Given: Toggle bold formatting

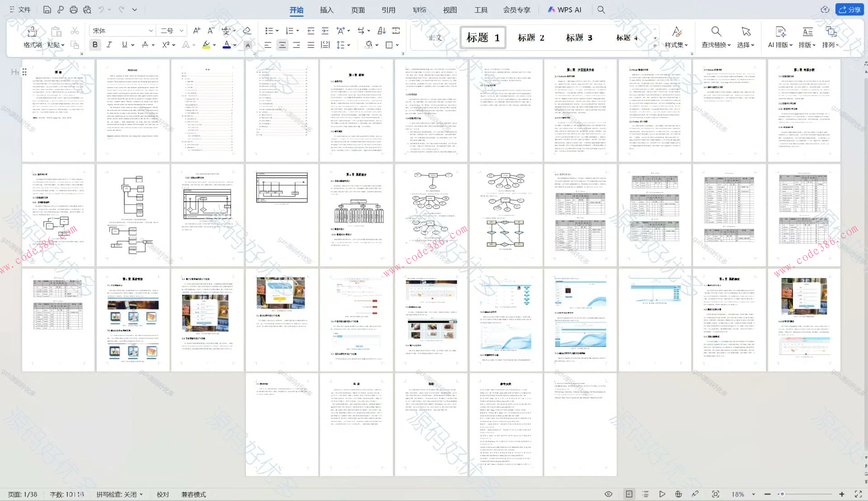Looking at the screenshot, I should coord(95,44).
